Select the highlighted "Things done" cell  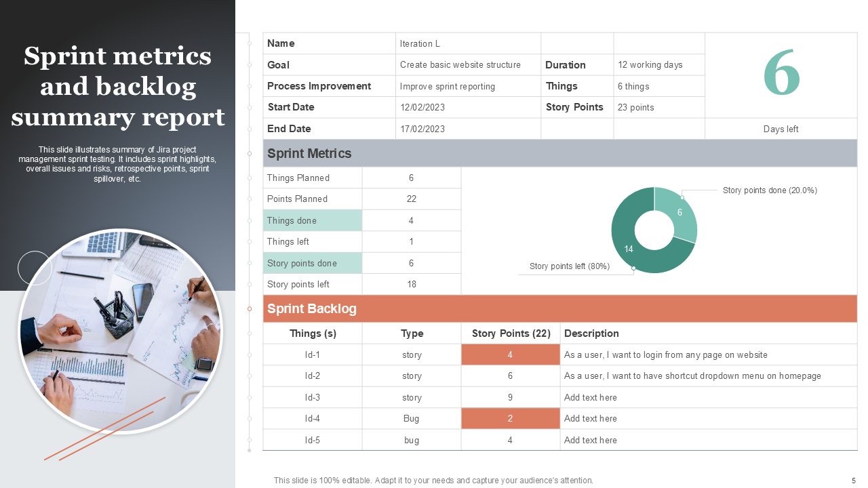[x=313, y=220]
